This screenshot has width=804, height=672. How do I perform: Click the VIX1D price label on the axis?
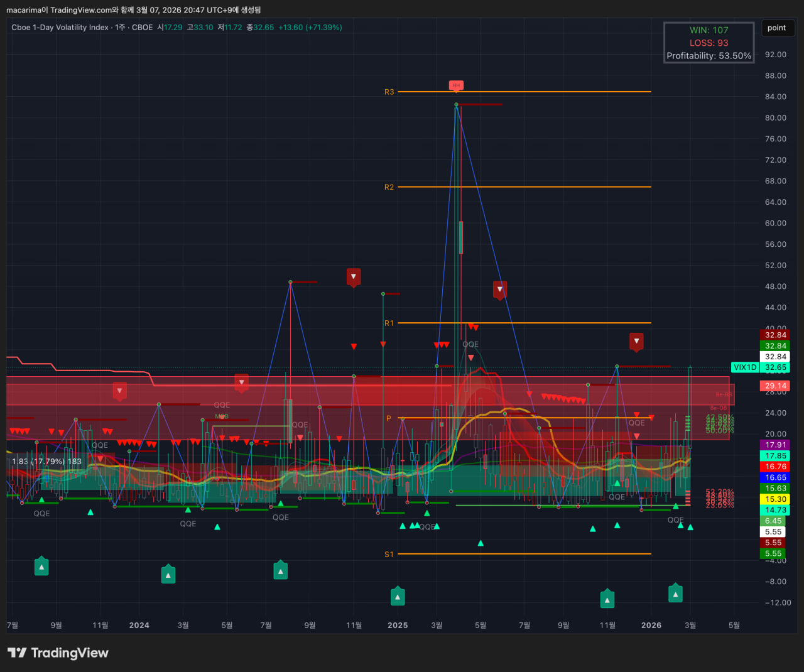click(745, 367)
